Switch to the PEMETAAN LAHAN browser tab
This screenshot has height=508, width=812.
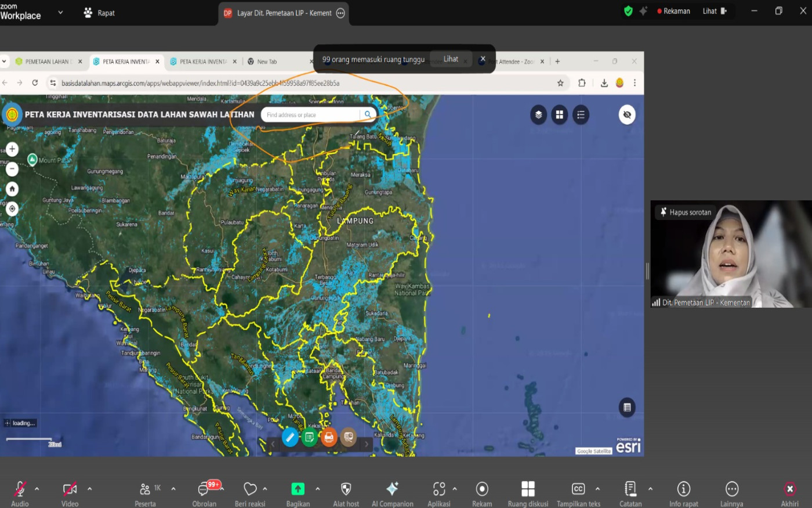pos(46,62)
